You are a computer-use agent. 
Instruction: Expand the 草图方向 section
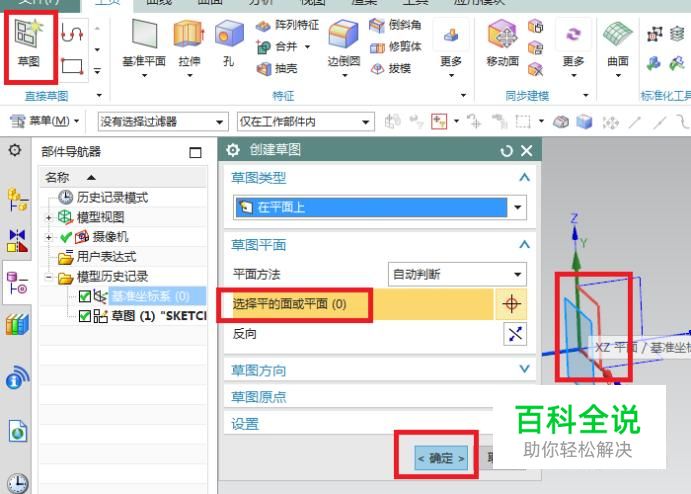[x=524, y=369]
